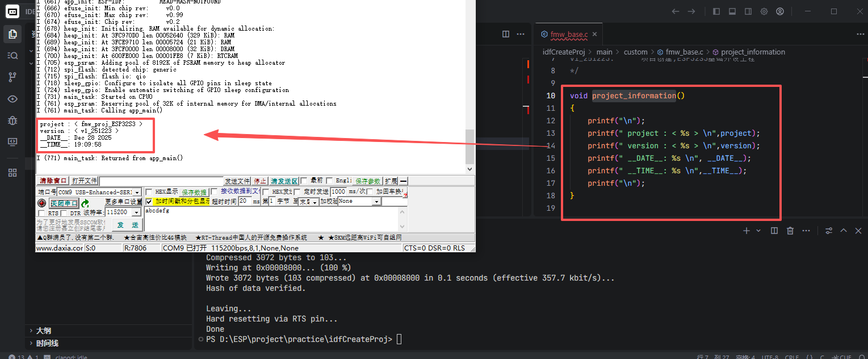Click 清发送区 button

(284, 181)
